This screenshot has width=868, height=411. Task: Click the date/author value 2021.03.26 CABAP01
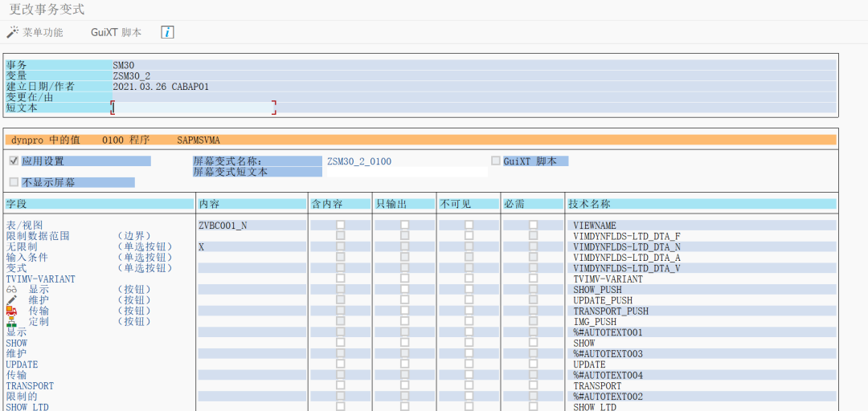click(161, 87)
